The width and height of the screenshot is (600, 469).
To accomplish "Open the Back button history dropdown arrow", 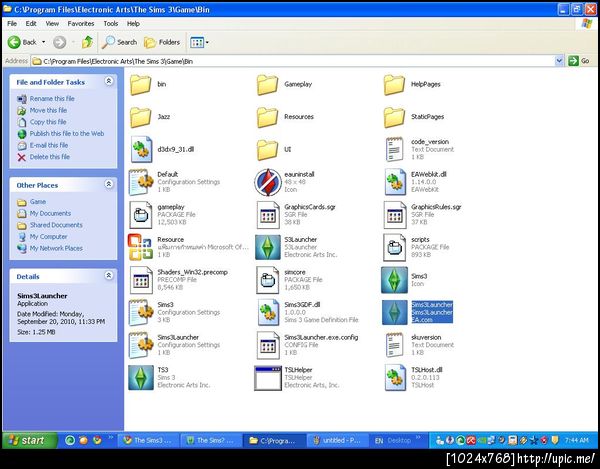I will [x=43, y=42].
